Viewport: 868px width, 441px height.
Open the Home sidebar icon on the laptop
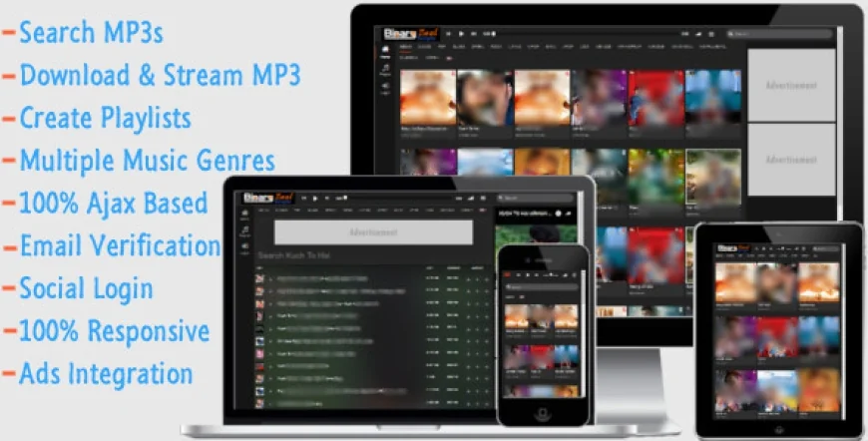[x=244, y=215]
